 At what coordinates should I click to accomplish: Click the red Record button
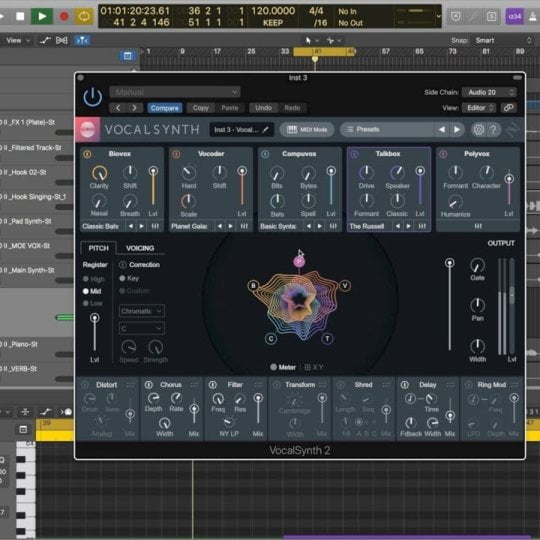pos(64,16)
